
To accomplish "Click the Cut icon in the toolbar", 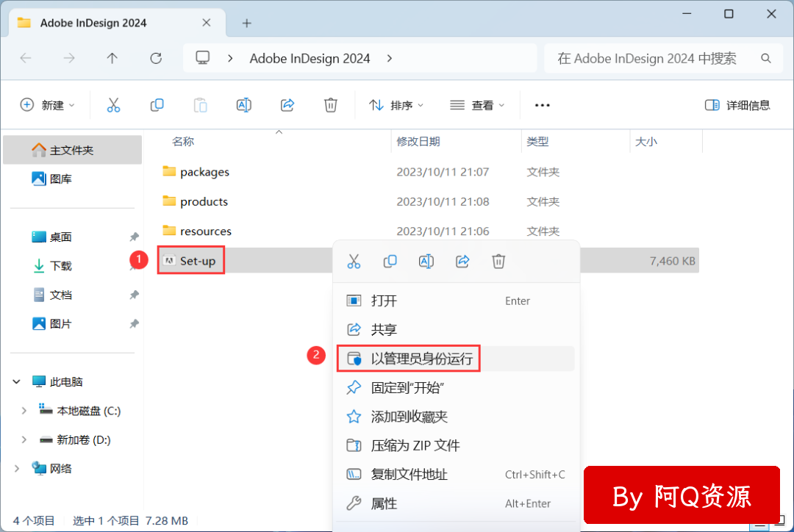I will [113, 105].
